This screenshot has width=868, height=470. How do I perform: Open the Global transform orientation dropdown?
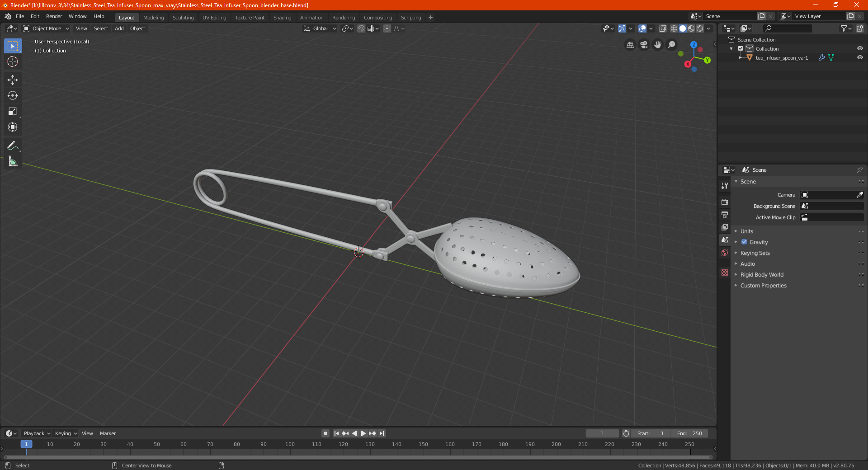click(x=320, y=28)
